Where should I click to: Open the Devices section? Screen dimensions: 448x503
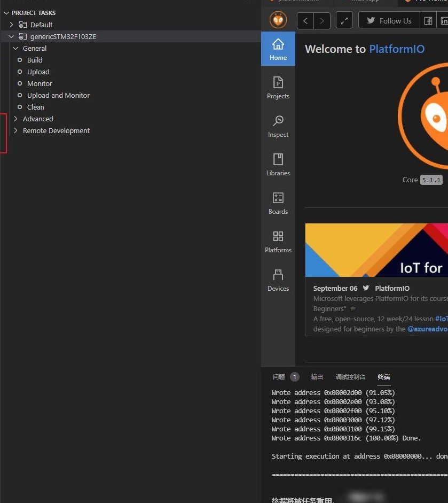278,281
